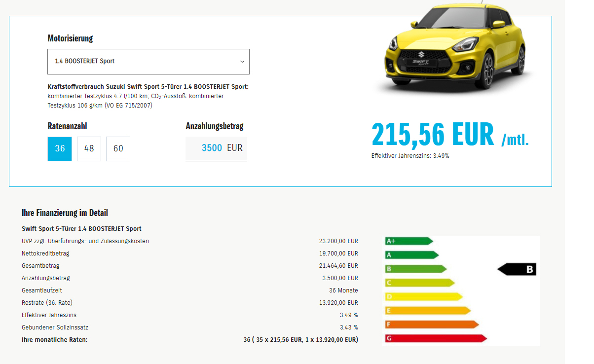The height and width of the screenshot is (364, 594).
Task: Click the orange E efficiency bar
Action: click(428, 311)
